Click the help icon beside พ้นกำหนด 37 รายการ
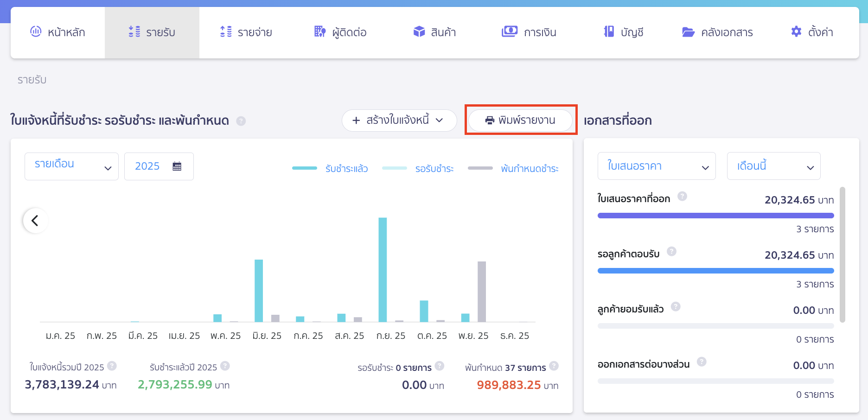868x420 pixels. click(x=554, y=366)
